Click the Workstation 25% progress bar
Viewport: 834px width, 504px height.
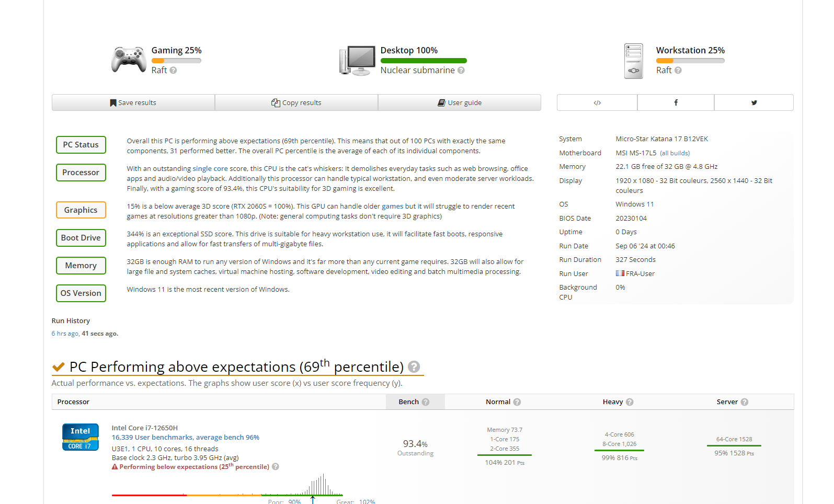[x=690, y=61]
